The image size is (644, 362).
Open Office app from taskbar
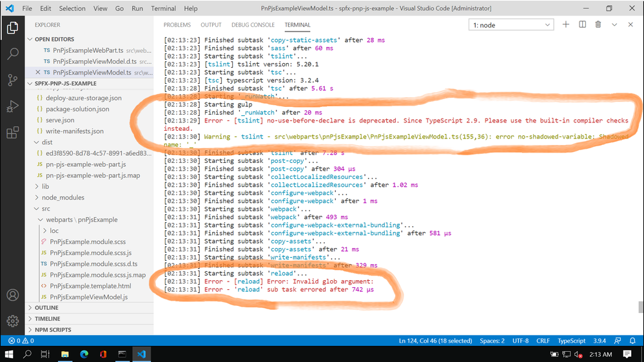103,354
